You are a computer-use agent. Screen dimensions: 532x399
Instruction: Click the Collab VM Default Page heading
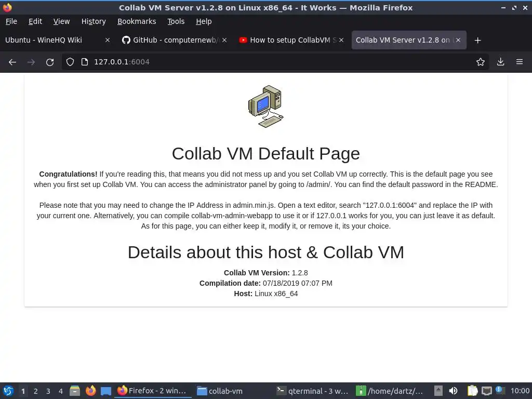265,153
